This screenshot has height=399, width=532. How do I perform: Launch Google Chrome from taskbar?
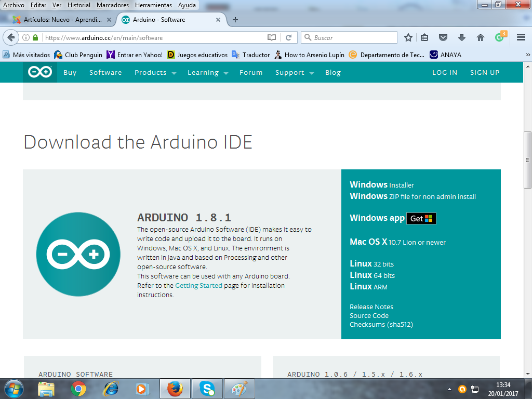coord(78,389)
